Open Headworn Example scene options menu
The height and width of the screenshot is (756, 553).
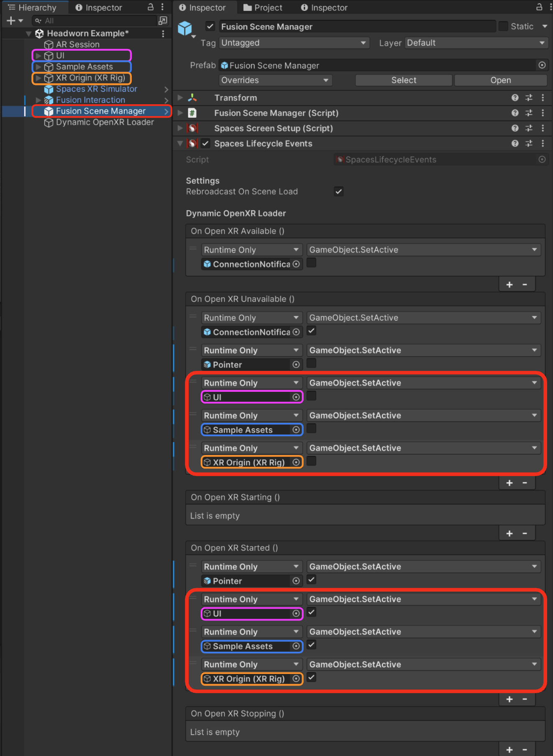[x=163, y=33]
